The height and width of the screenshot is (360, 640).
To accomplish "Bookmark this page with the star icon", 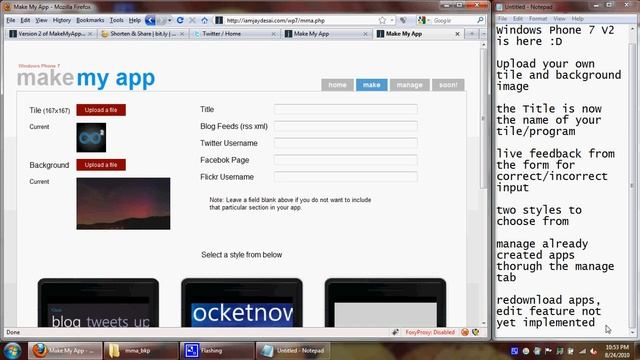I will 382,20.
